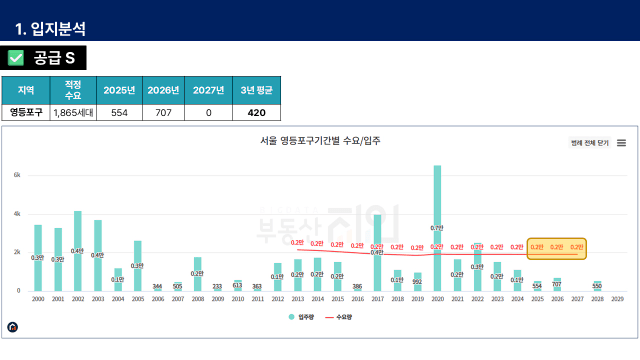Toggle the 수요량 series legend label
The image size is (640, 360).
tap(344, 317)
